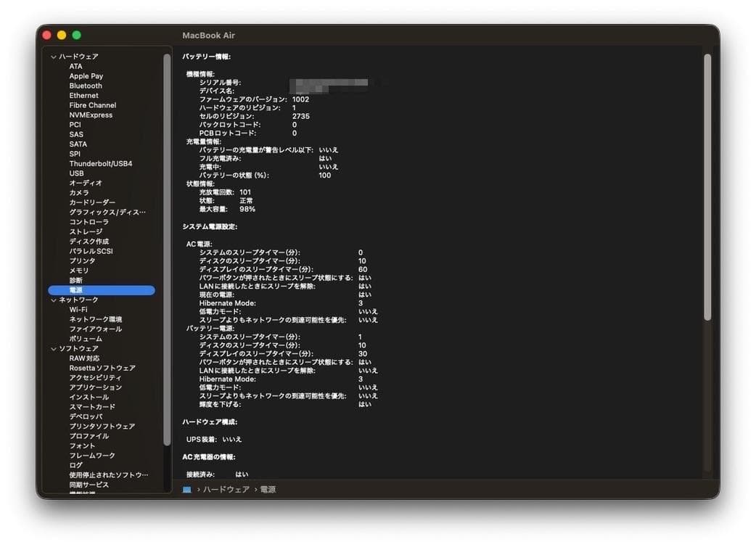View the Apple Pay hardware entry
Viewport: 756px width, 547px height.
click(x=88, y=75)
